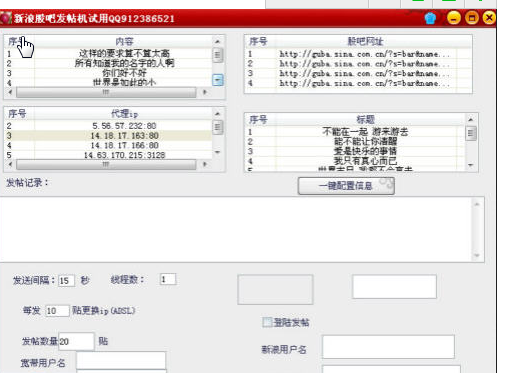506x373 pixels.
Task: Click right arrow of proxy list horizontal scrollbar
Action: pos(205,164)
